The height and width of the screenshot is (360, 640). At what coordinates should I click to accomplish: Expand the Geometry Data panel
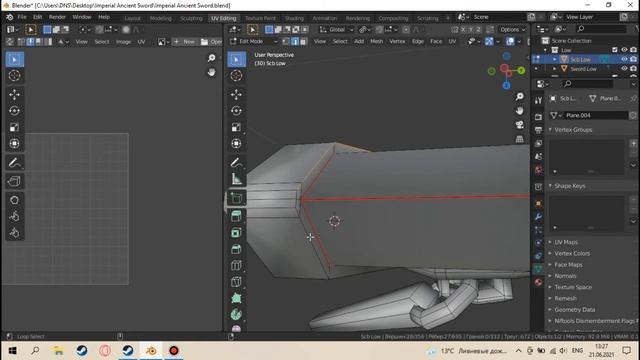point(574,310)
